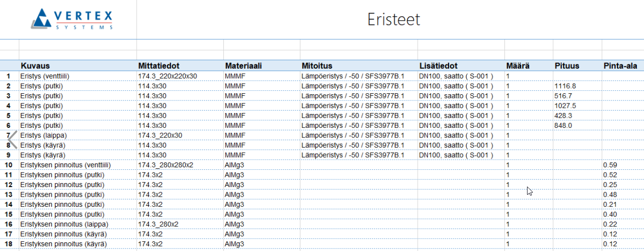Click the Kuvaus column header
Image resolution: width=644 pixels, height=251 pixels.
coord(35,66)
